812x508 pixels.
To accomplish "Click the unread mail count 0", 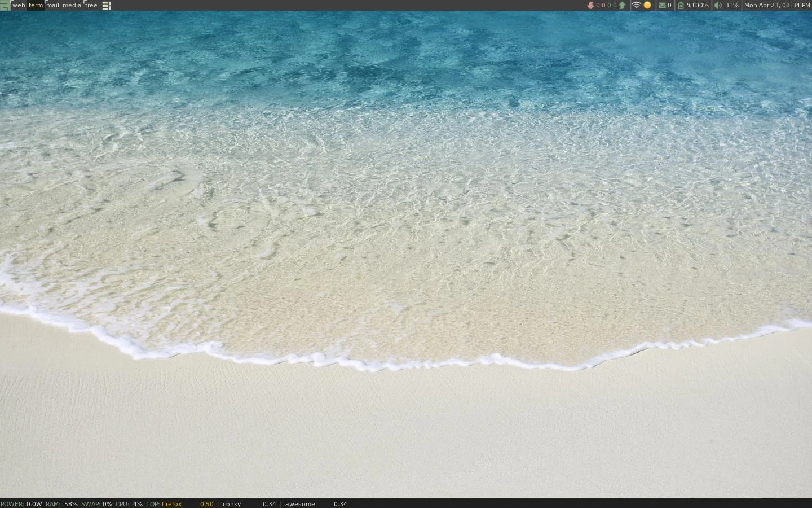I will click(669, 6).
